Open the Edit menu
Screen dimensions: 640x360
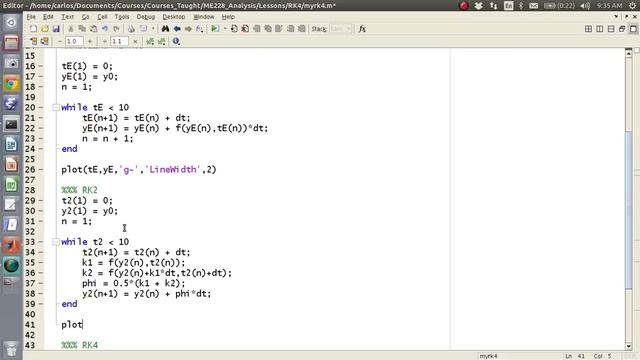click(x=48, y=17)
